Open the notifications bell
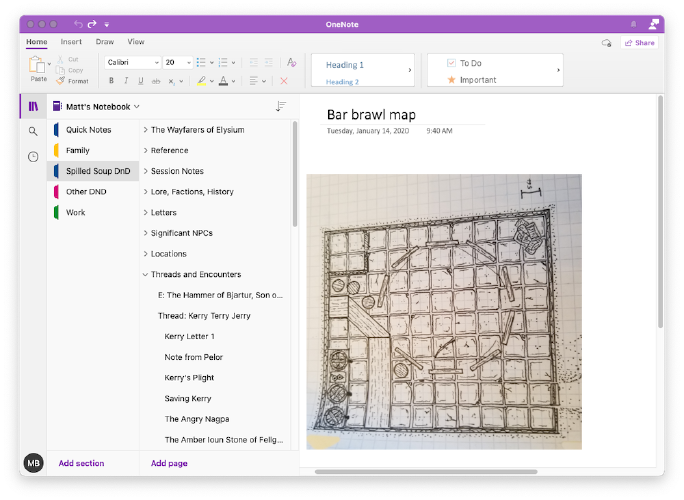Viewport: 684px width, 500px height. (x=633, y=24)
